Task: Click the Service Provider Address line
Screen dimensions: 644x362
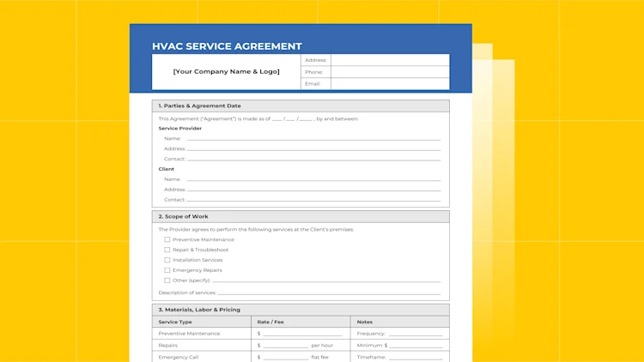Action: 313,149
